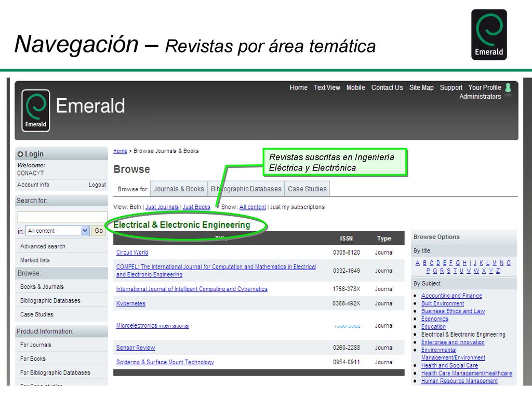This screenshot has width=532, height=399.
Task: Open Mobile in top navigation
Action: (355, 87)
